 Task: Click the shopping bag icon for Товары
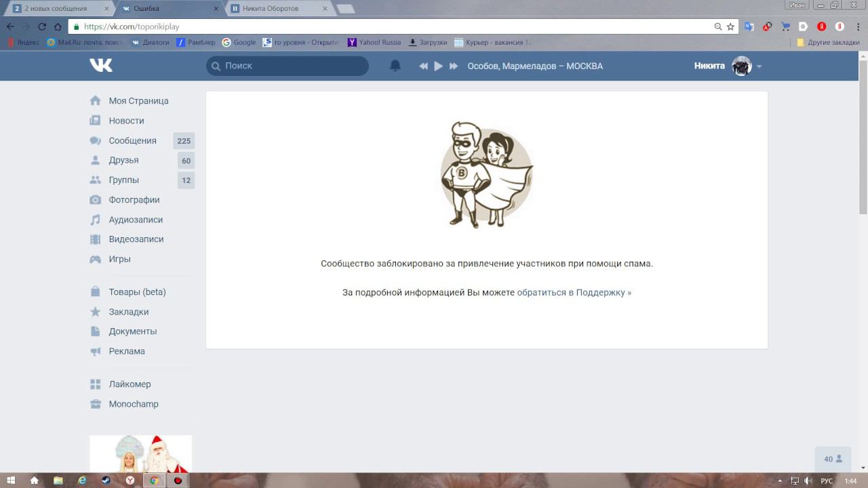coord(96,292)
